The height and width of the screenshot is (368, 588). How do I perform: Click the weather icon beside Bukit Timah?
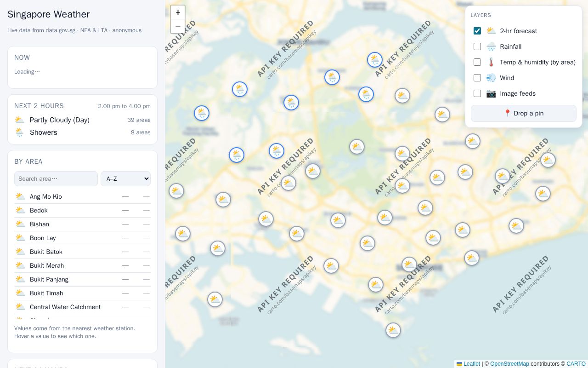pyautogui.click(x=20, y=293)
